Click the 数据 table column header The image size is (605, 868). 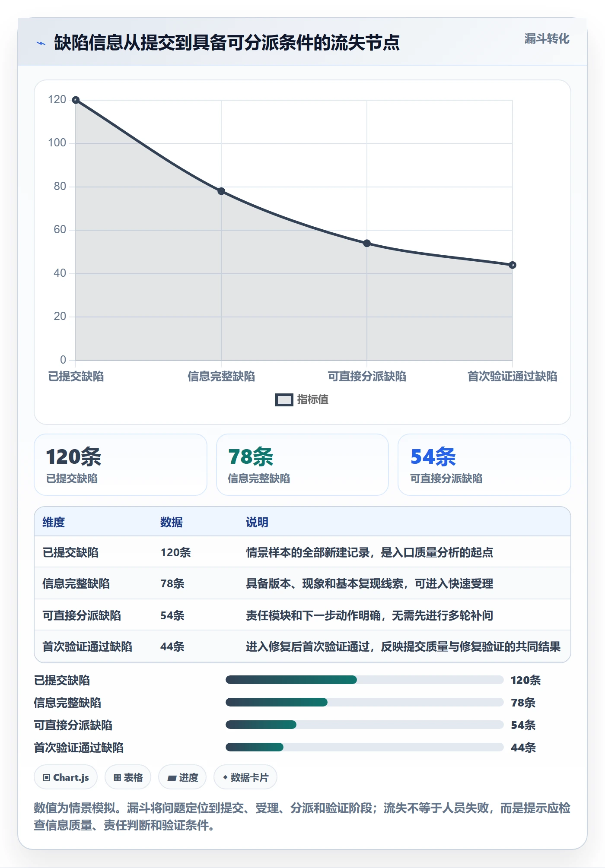pyautogui.click(x=172, y=522)
